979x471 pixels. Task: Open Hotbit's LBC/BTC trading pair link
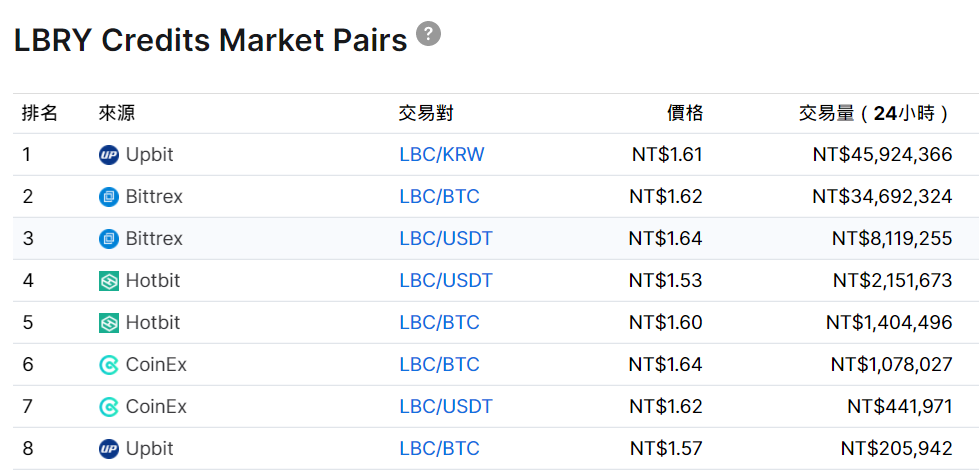(439, 323)
